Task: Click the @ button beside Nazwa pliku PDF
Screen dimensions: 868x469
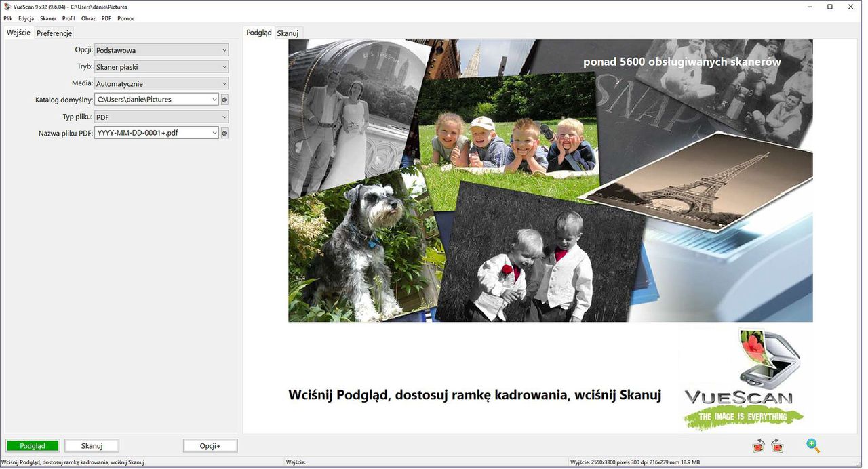Action: tap(224, 134)
